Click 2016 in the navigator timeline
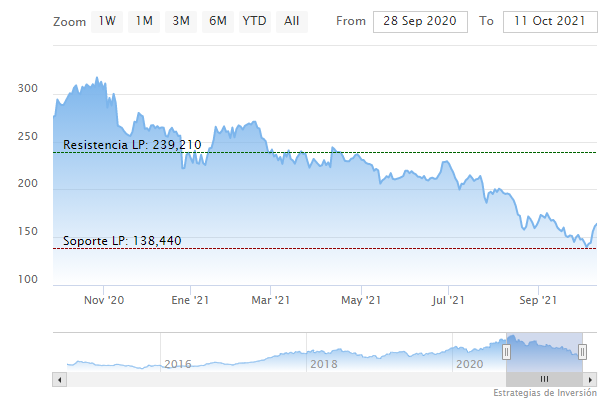 click(177, 364)
